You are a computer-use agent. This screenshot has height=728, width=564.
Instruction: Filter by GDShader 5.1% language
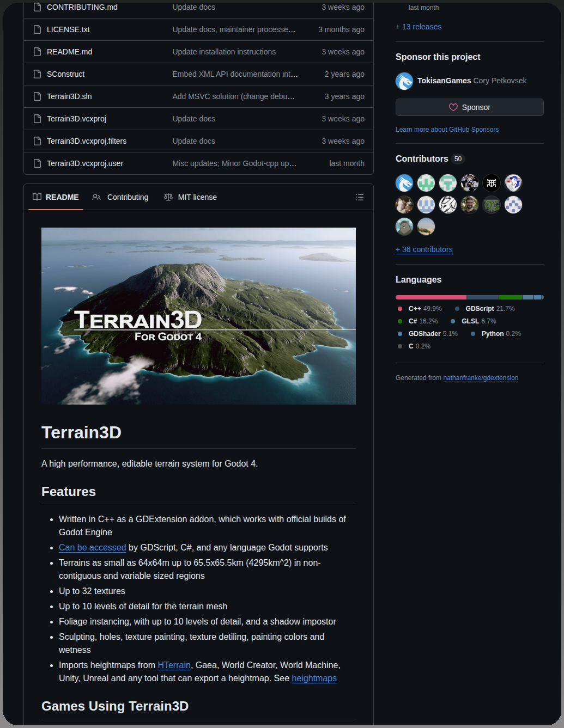point(428,334)
